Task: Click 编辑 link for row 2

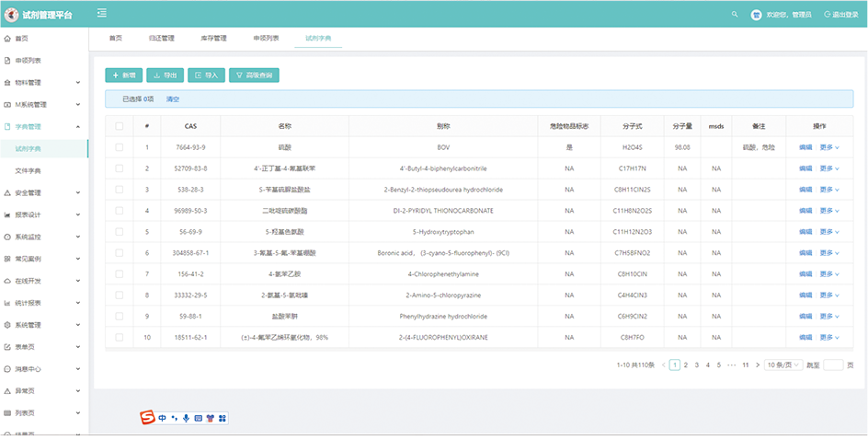Action: tap(805, 168)
